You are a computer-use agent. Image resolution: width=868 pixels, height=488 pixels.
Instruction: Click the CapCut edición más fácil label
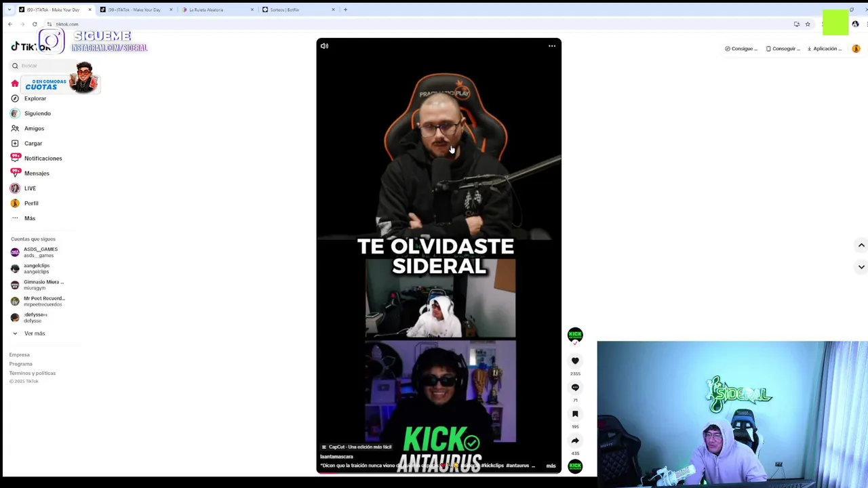click(357, 447)
